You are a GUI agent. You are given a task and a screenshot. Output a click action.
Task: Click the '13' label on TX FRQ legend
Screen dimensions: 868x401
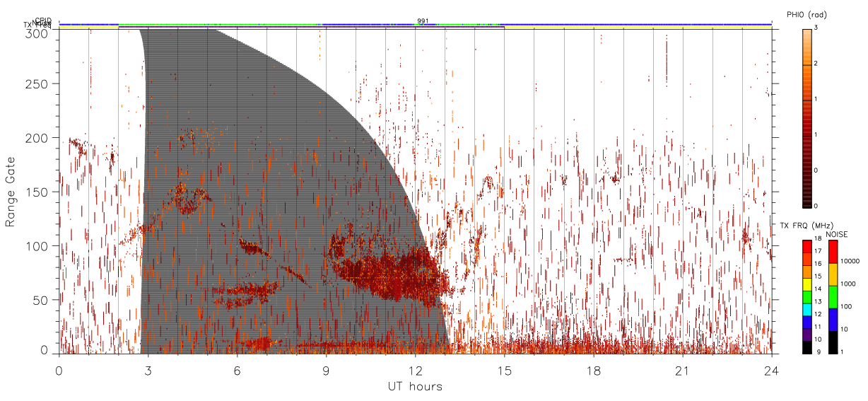819,302
